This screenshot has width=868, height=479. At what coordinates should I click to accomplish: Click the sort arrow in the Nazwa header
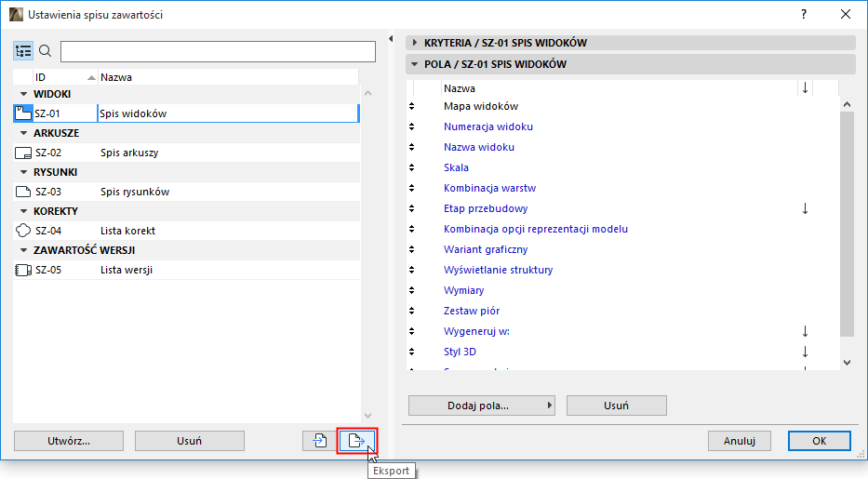pos(805,88)
